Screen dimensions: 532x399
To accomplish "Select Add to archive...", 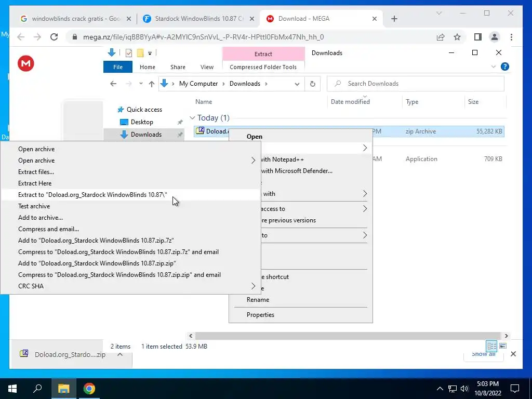I will (x=130, y=218).
